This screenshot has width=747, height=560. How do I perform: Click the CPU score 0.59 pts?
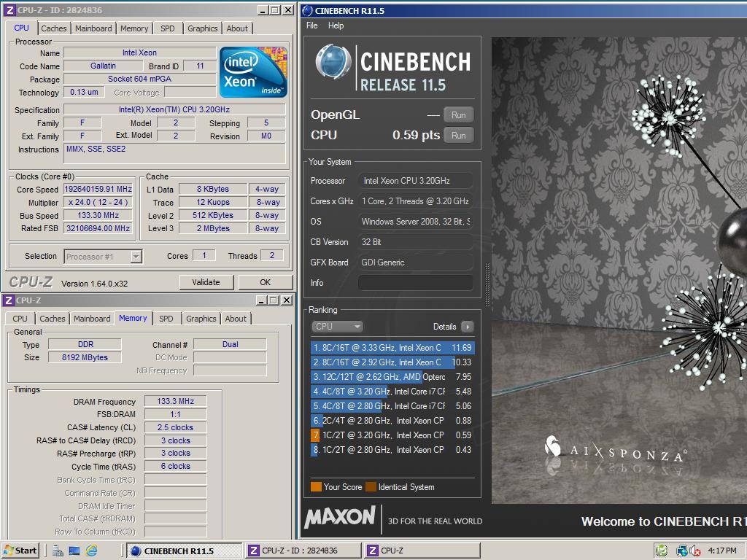416,135
